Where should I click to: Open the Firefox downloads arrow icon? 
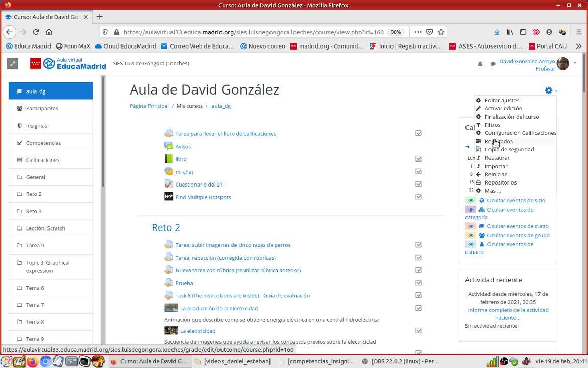497,32
